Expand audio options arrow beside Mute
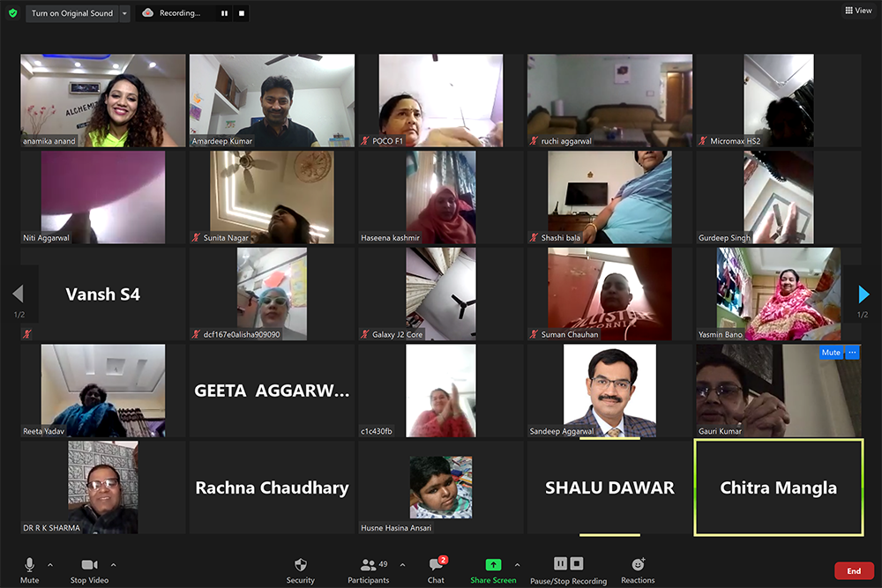882x588 pixels. click(x=50, y=565)
